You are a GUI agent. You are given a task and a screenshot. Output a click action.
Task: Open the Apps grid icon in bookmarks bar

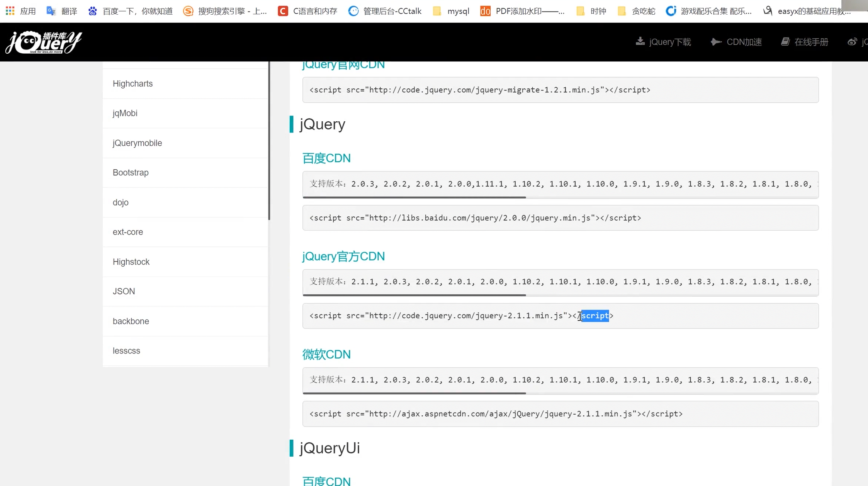point(10,11)
